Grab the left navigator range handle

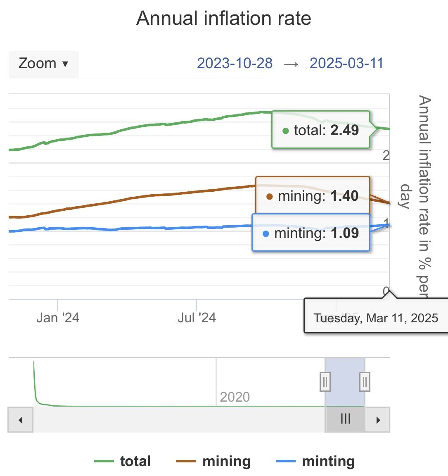coord(325,381)
